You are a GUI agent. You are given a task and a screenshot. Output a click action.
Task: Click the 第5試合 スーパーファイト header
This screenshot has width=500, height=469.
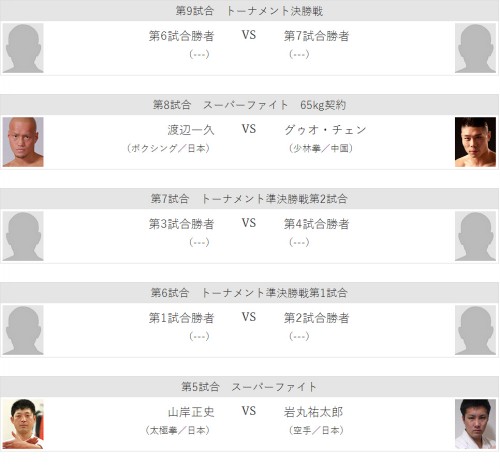(249, 387)
